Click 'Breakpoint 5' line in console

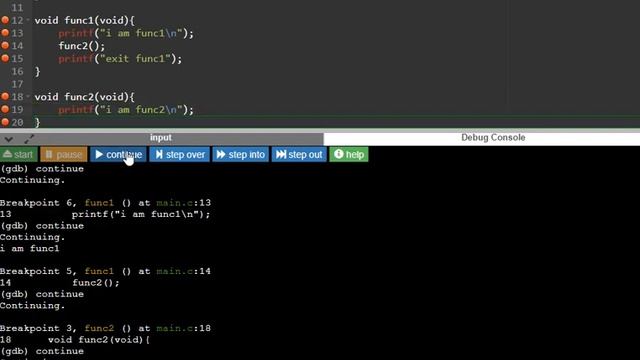[105, 271]
